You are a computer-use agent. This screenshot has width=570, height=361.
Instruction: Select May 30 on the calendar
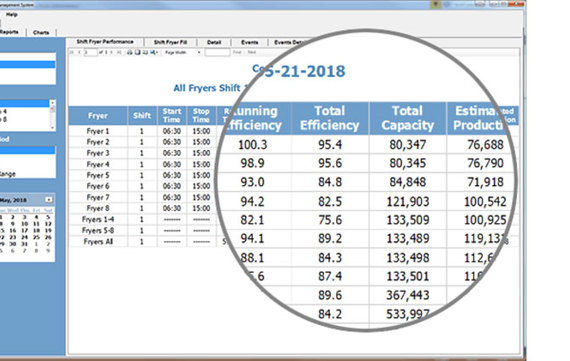(13, 244)
